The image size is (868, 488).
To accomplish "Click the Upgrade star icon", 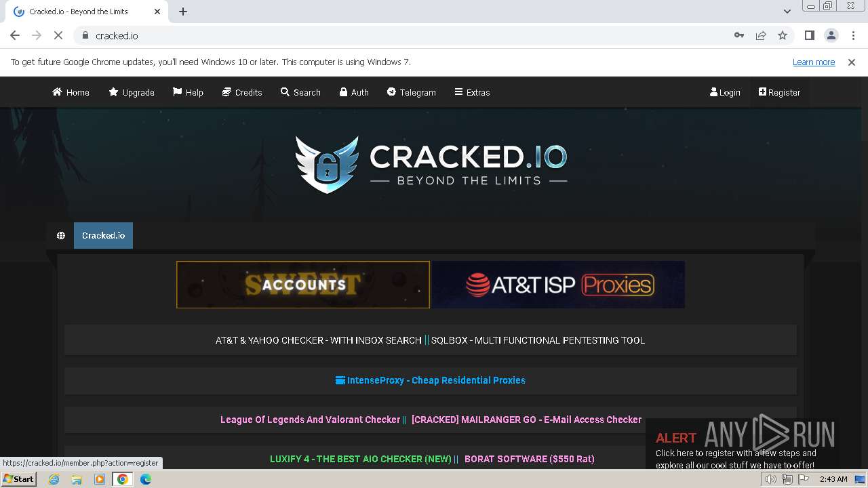I will pos(113,92).
